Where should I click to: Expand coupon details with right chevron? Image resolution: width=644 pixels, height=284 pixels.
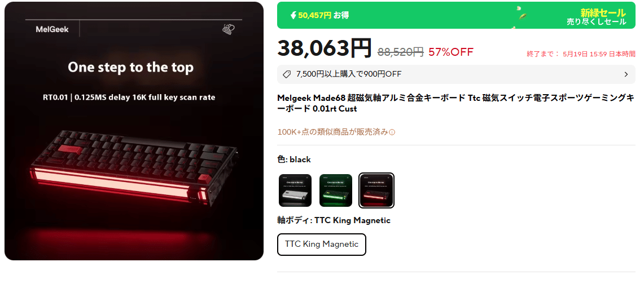tap(626, 74)
